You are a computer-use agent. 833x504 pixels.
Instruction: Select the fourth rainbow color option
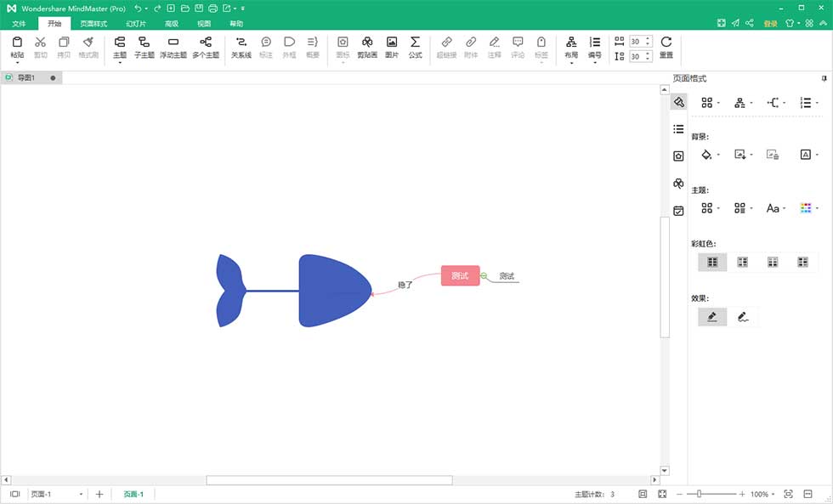(802, 262)
